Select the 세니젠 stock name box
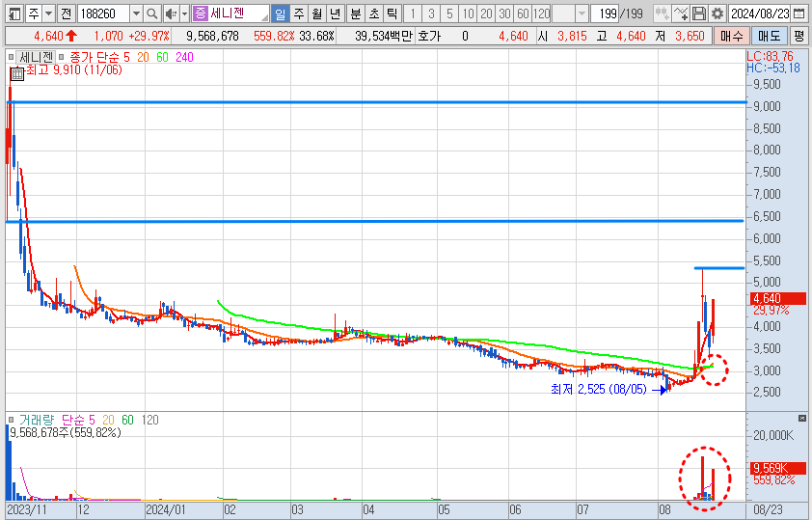The width and height of the screenshot is (812, 520). point(230,14)
